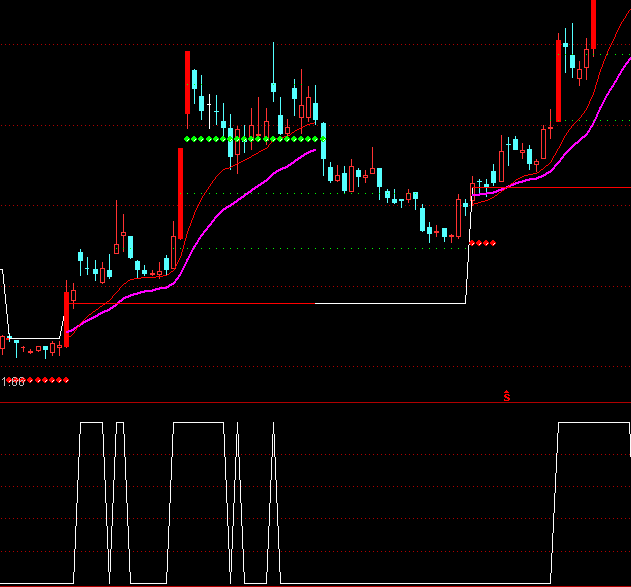Select the cyan candle with tallest upper wick

(273, 88)
